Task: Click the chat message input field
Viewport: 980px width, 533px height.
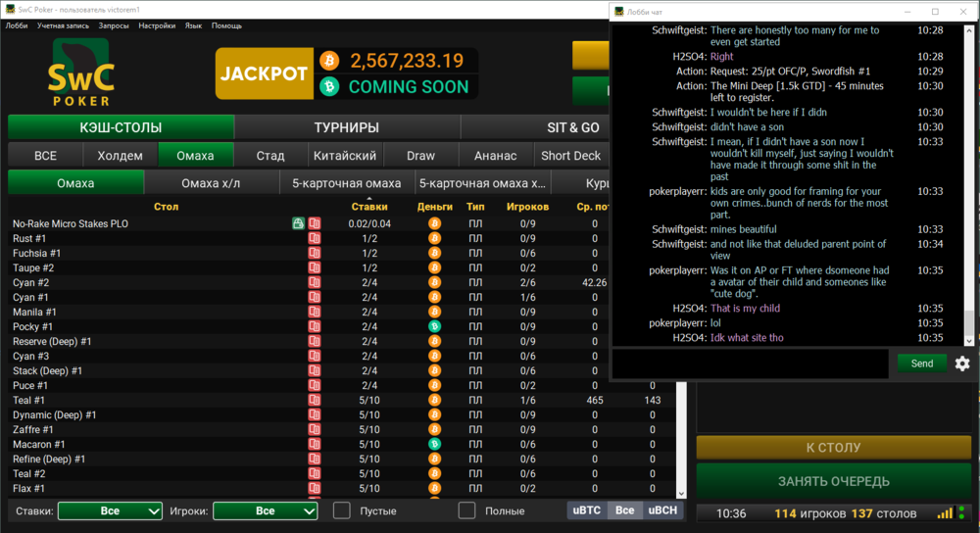Action: click(x=750, y=363)
